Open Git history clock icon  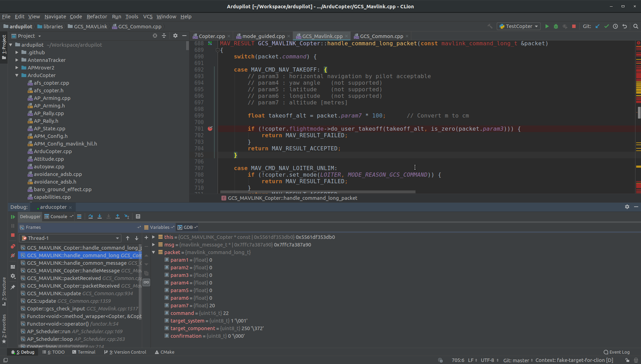click(x=615, y=26)
